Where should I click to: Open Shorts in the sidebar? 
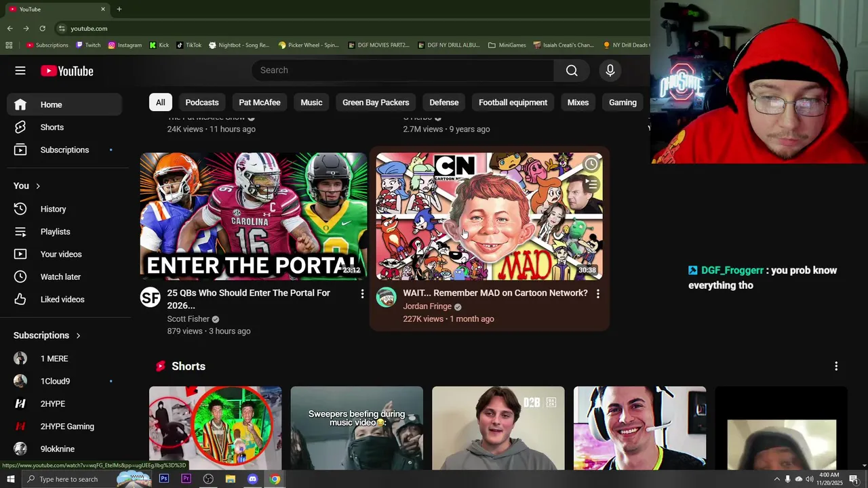(x=64, y=127)
